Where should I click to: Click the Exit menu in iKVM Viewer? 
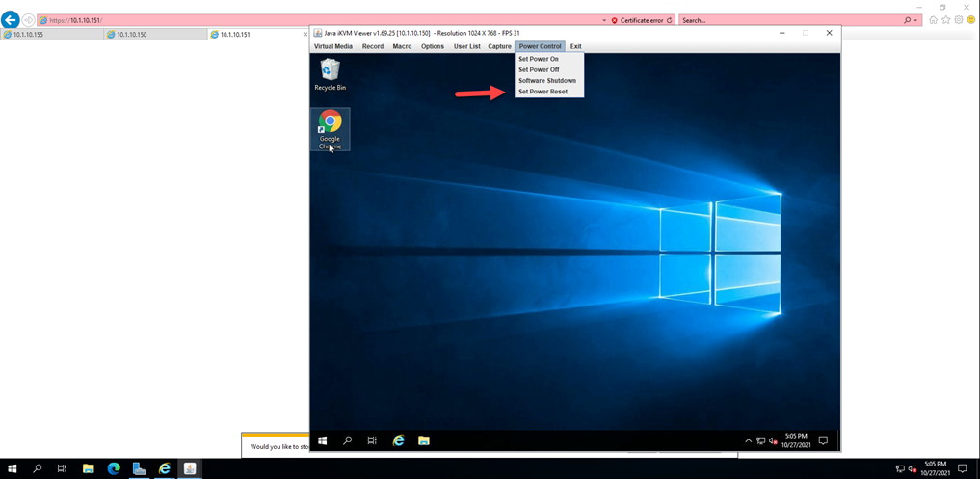(x=575, y=46)
